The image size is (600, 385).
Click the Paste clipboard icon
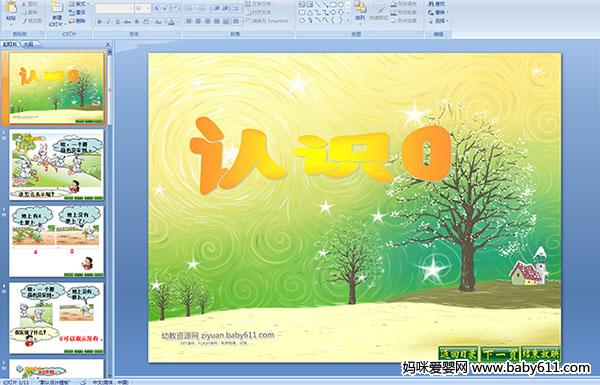[x=11, y=8]
